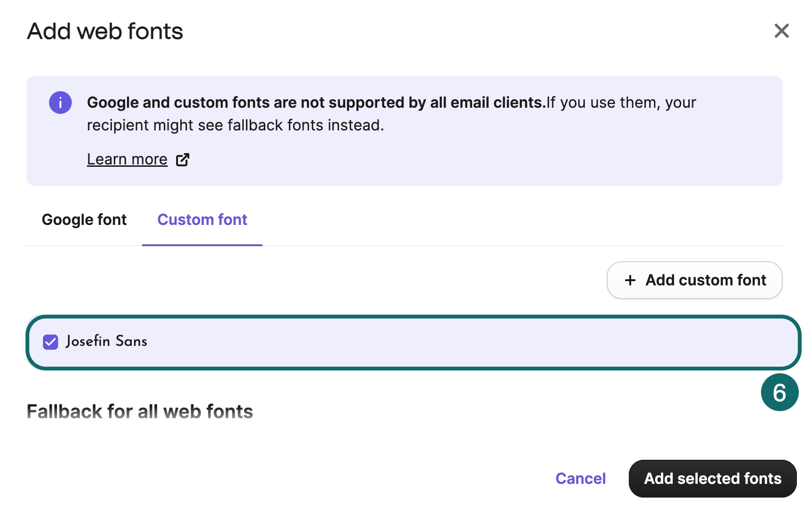The width and height of the screenshot is (812, 516).
Task: Switch to the Google font tab
Action: click(84, 219)
